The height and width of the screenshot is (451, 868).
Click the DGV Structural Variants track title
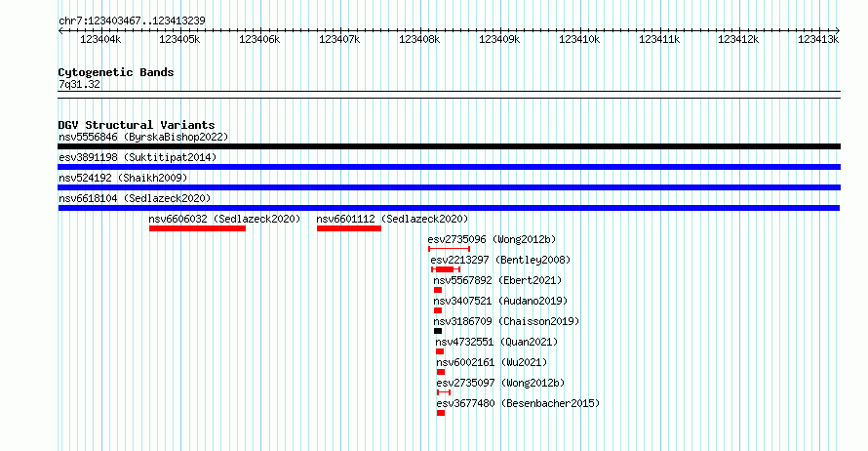[x=137, y=125]
